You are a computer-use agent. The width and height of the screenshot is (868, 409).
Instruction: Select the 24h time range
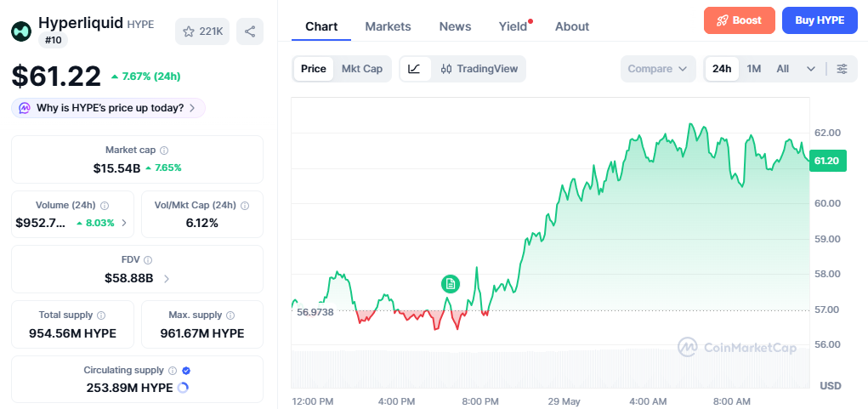click(722, 69)
